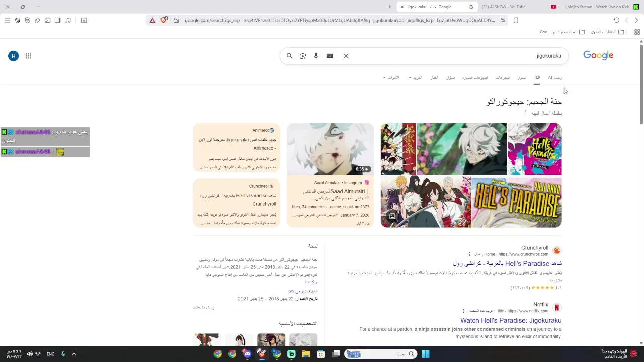Open the more options dots under the title
The height and width of the screenshot is (362, 644).
point(526,112)
